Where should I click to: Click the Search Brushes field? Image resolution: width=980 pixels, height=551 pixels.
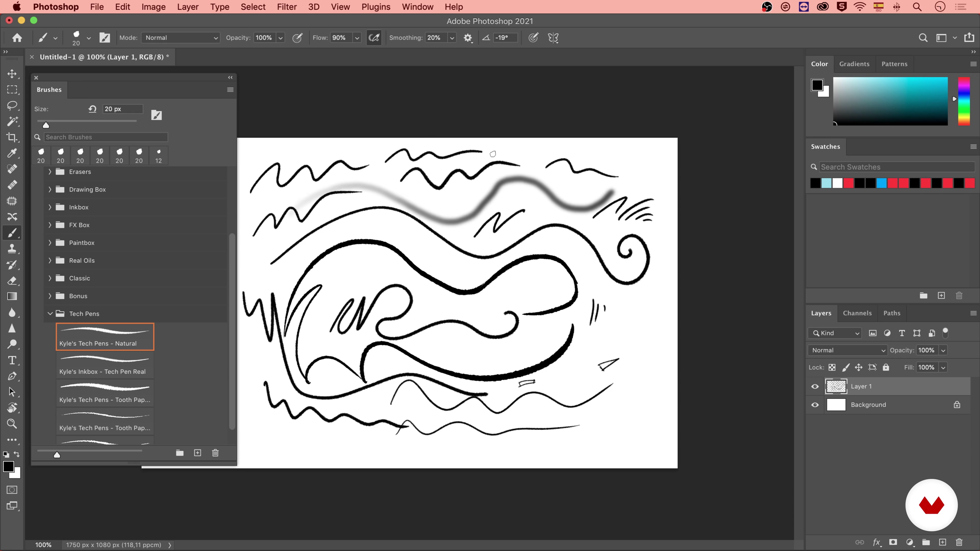coord(105,137)
